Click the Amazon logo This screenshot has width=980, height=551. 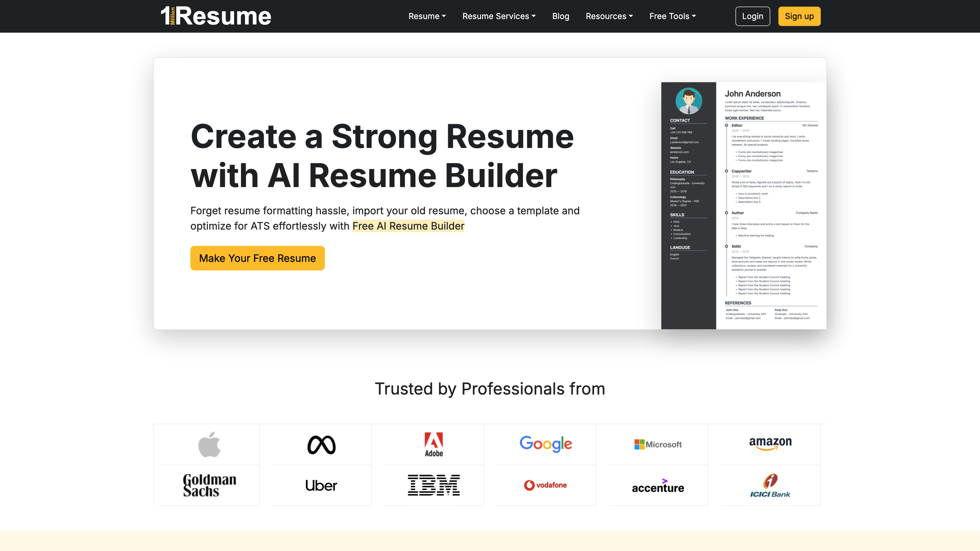770,445
